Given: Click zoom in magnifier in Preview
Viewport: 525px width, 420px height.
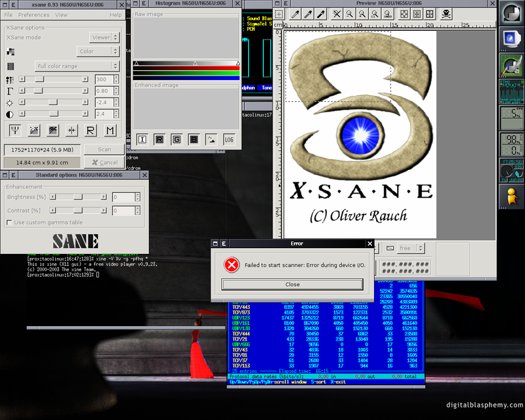Looking at the screenshot, I should tap(362, 14).
